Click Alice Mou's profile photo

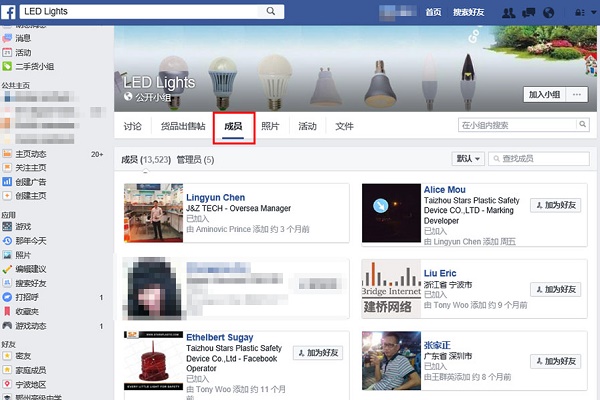391,213
